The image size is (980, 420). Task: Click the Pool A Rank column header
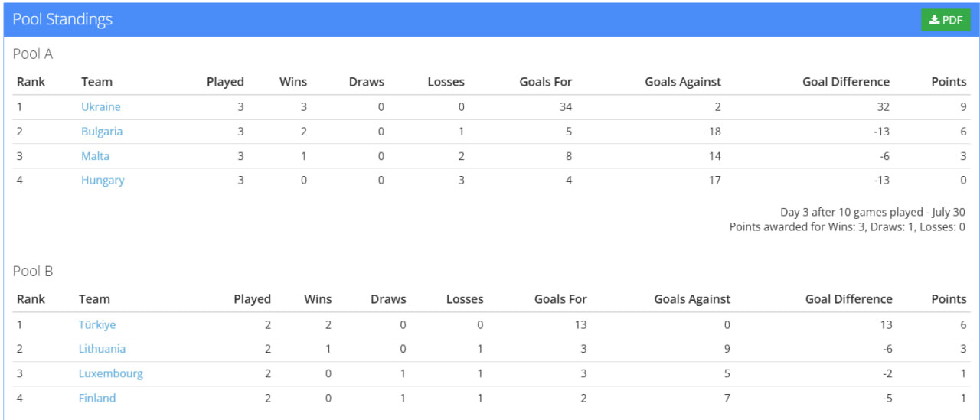tap(31, 82)
